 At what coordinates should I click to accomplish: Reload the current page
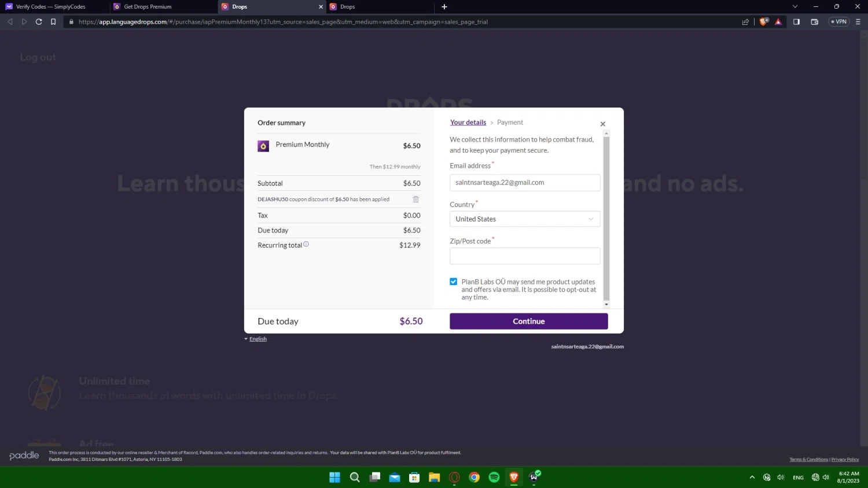(39, 22)
